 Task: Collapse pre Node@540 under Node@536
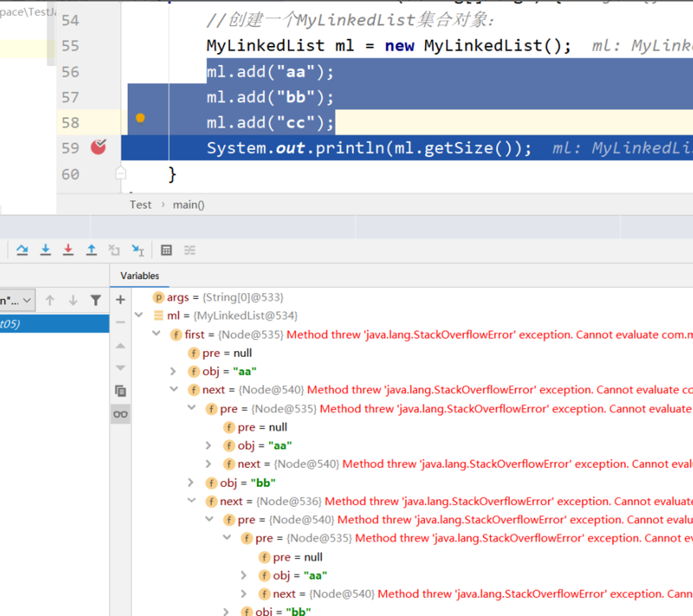(209, 519)
